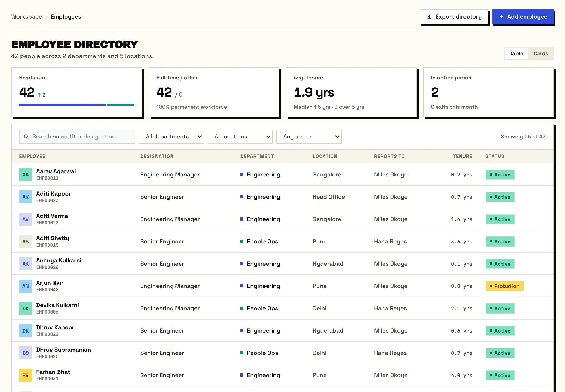Click the Avg. tenure card
This screenshot has height=392, width=565.
[351, 93]
